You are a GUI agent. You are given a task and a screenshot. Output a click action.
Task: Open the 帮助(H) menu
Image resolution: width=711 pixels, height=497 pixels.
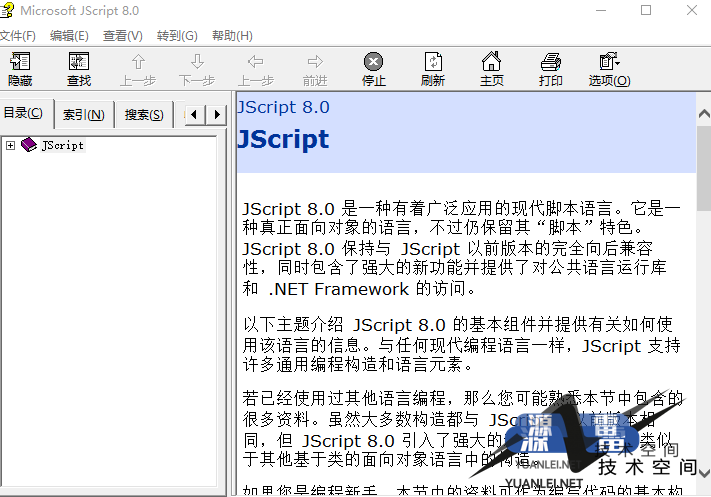[x=232, y=36]
